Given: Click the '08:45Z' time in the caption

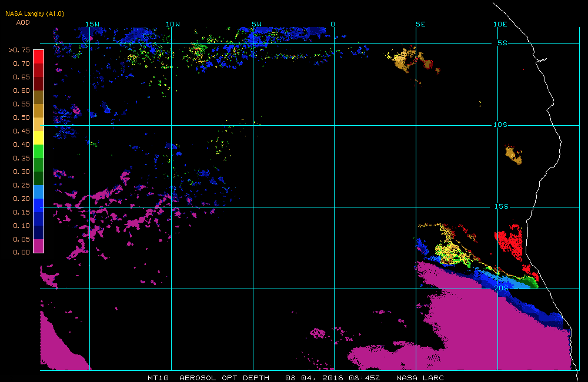Looking at the screenshot, I should click(365, 378).
